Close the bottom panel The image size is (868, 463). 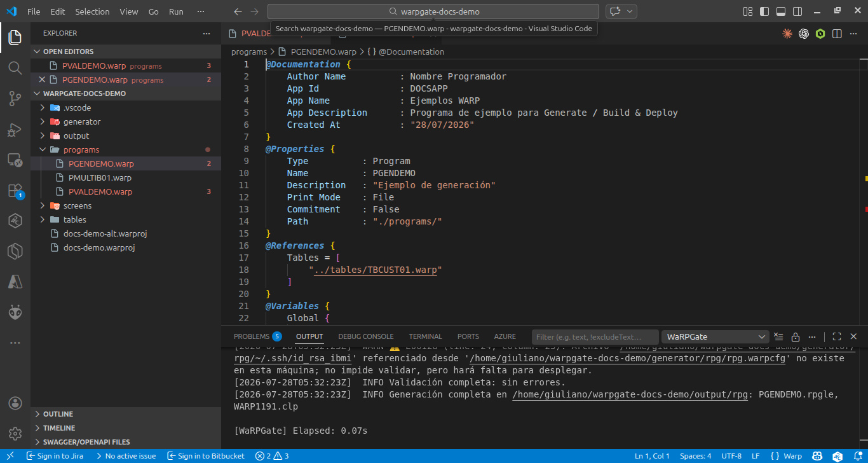(853, 336)
